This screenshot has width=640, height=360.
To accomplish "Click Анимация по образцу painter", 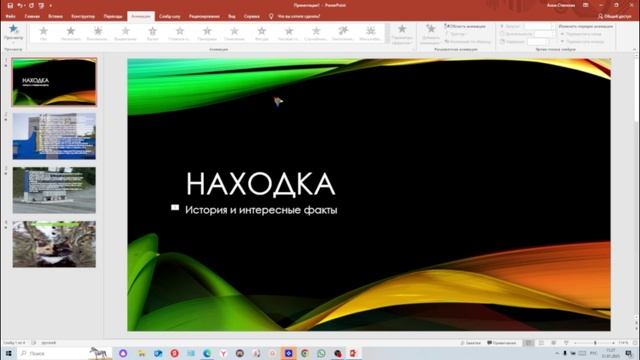I will click(468, 42).
